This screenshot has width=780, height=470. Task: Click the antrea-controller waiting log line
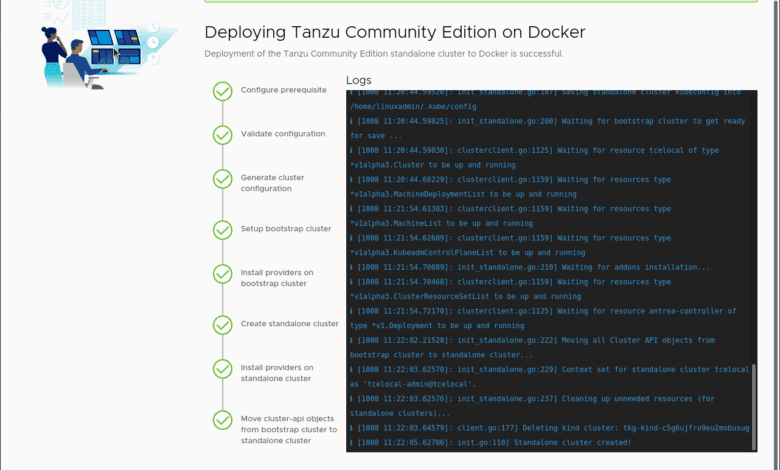[543, 318]
